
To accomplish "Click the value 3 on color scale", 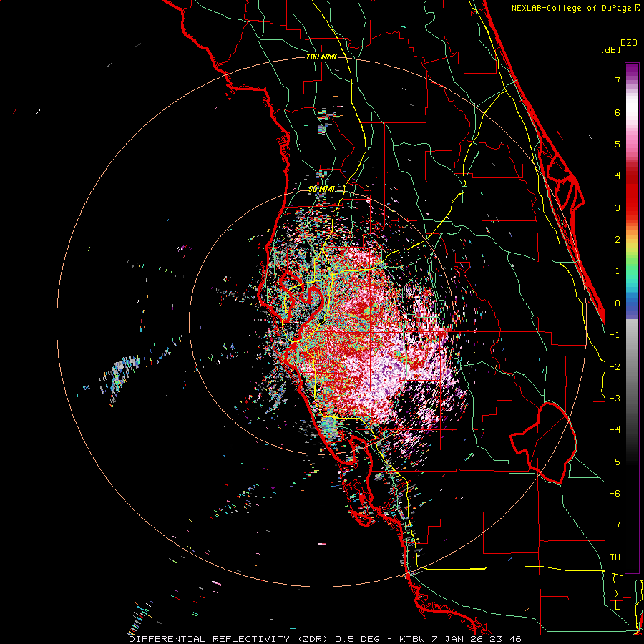I will [x=618, y=208].
